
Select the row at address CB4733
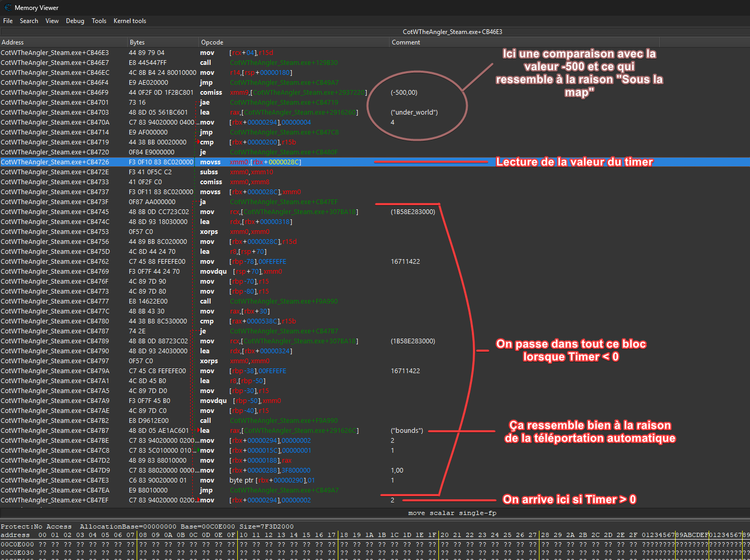click(x=375, y=182)
